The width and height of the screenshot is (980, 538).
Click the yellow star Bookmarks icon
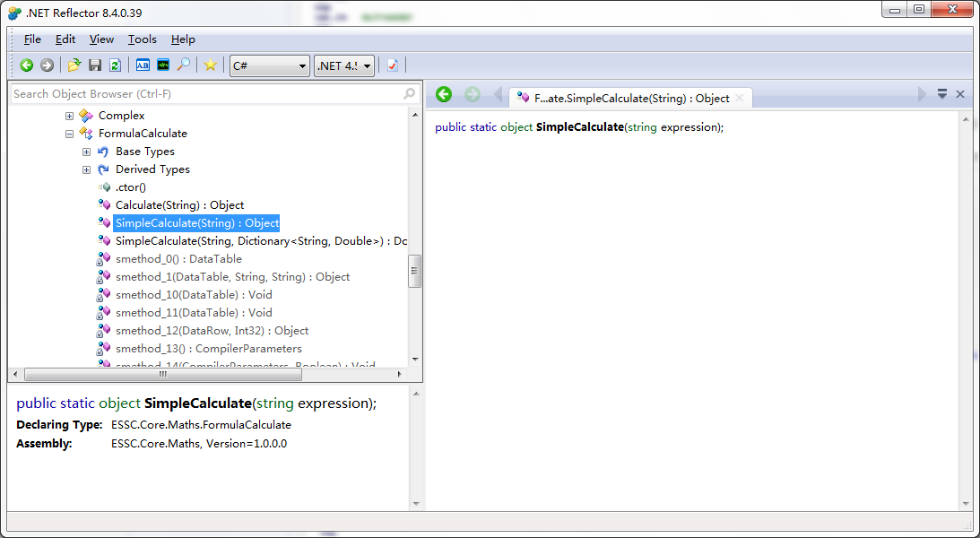(211, 65)
